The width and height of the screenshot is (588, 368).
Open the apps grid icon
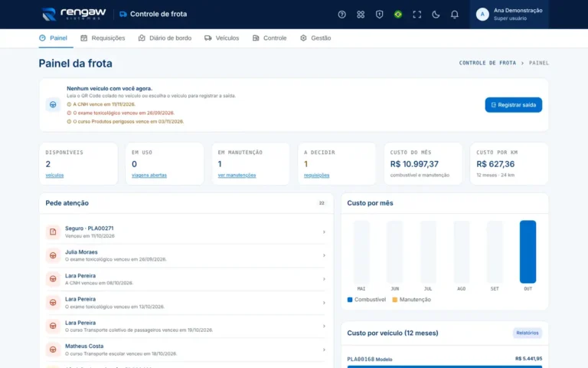[361, 15]
